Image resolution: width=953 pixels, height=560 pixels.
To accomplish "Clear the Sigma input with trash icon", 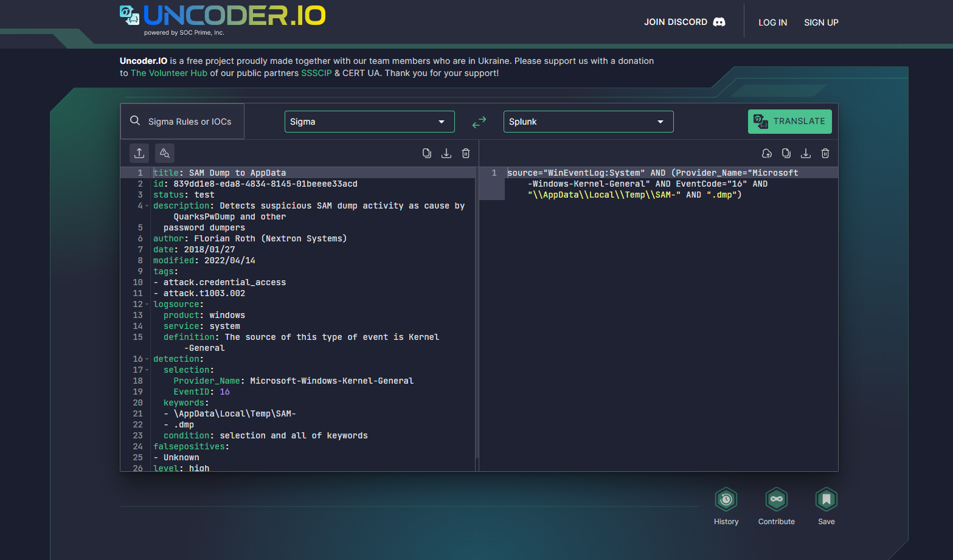I will click(466, 153).
